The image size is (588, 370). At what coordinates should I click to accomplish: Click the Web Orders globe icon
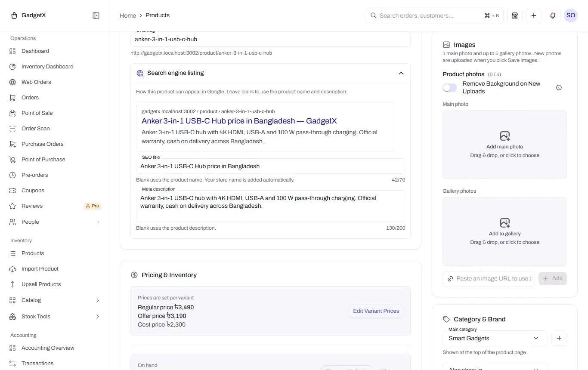12,82
